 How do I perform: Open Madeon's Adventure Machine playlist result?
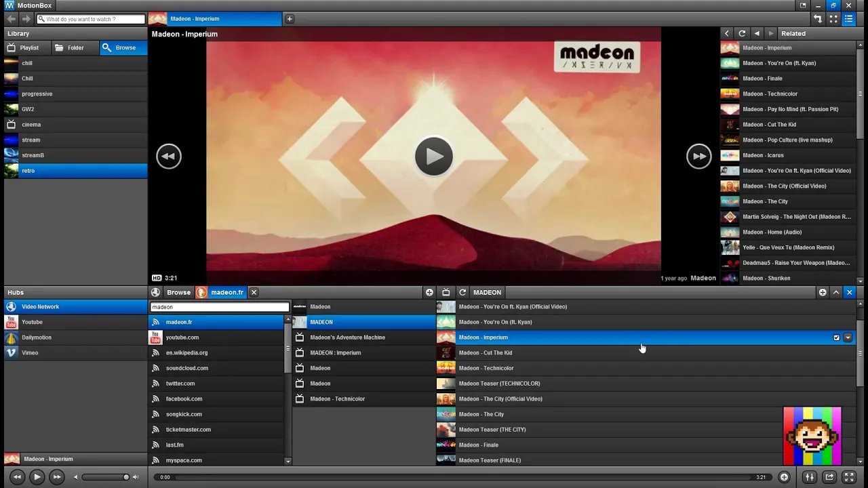point(363,338)
